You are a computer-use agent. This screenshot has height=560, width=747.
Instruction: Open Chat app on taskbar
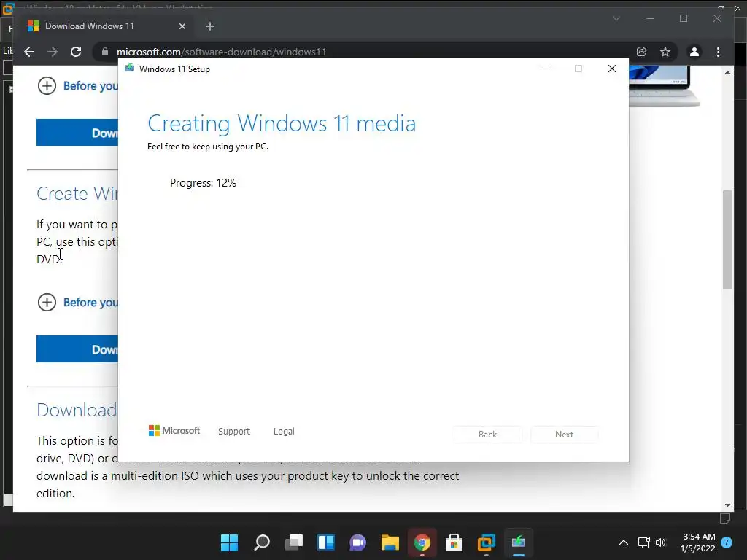tap(357, 542)
